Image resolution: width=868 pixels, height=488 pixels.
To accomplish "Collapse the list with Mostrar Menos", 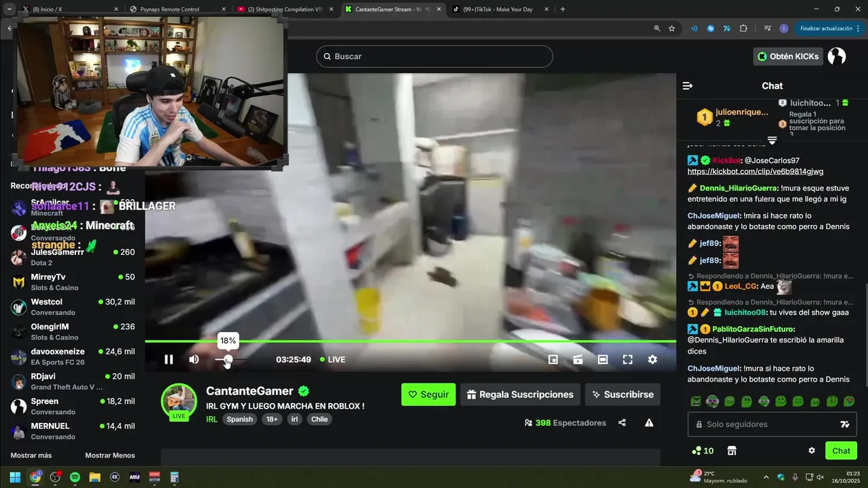I will pos(110,455).
